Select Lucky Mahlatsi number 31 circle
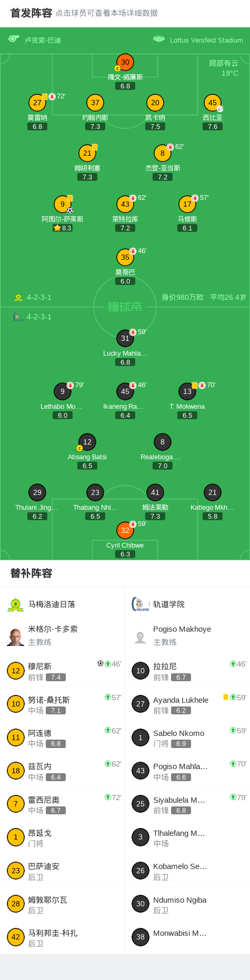Image resolution: width=250 pixels, height=980 pixels. click(x=125, y=338)
